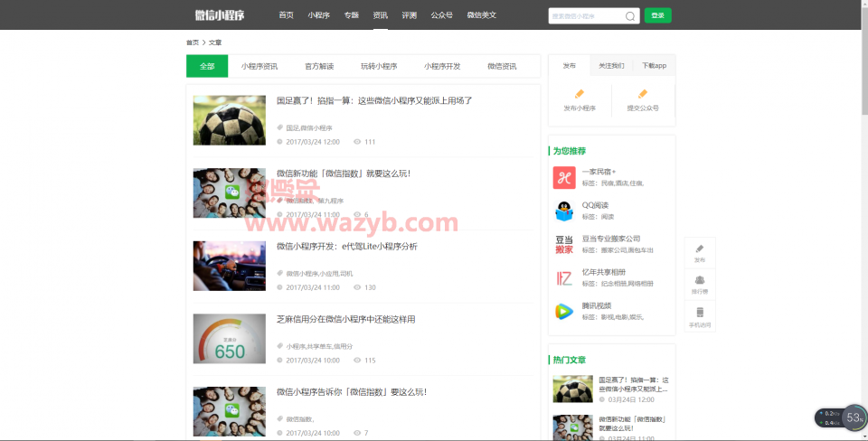Open the 一家民宿+ app icon

564,178
